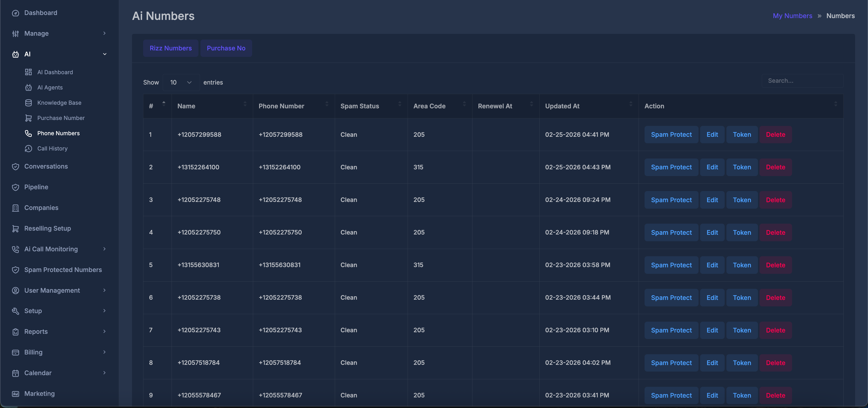This screenshot has width=868, height=408.
Task: Click the Spam Protected Numbers shield icon
Action: (16, 270)
